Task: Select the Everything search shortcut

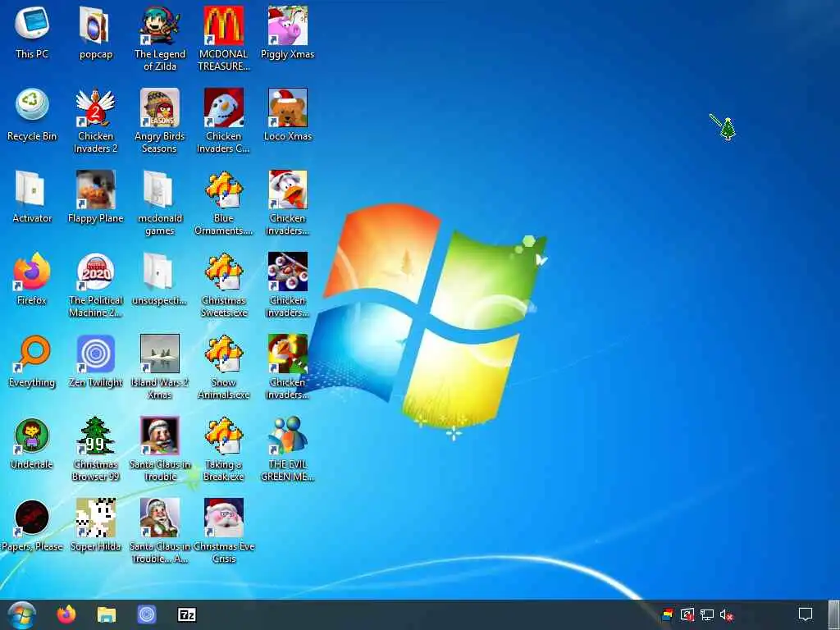Action: point(32,360)
